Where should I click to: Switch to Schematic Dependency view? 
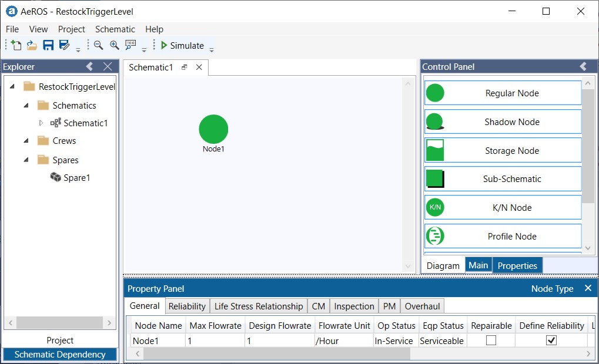(x=59, y=355)
